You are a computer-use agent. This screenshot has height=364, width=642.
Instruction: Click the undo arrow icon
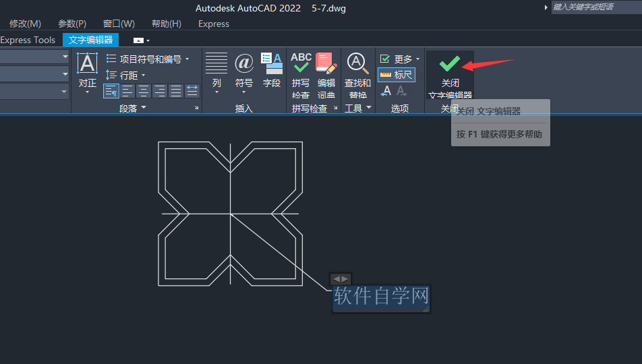pos(386,91)
